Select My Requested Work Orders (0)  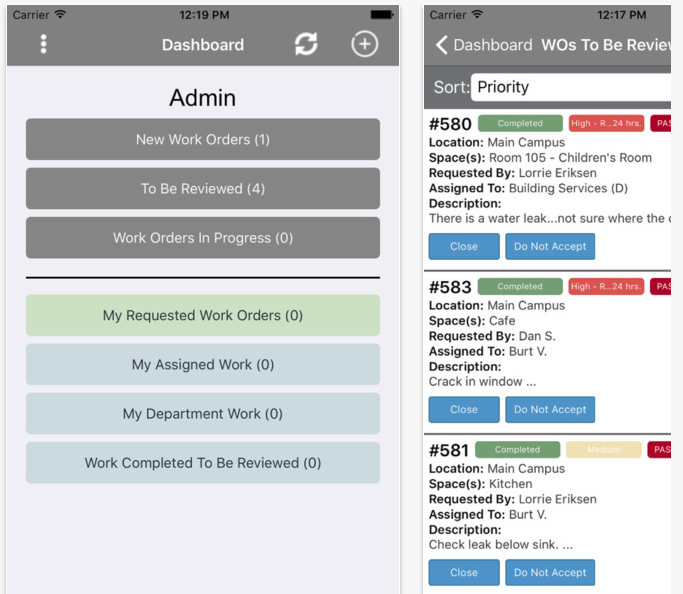coord(203,315)
